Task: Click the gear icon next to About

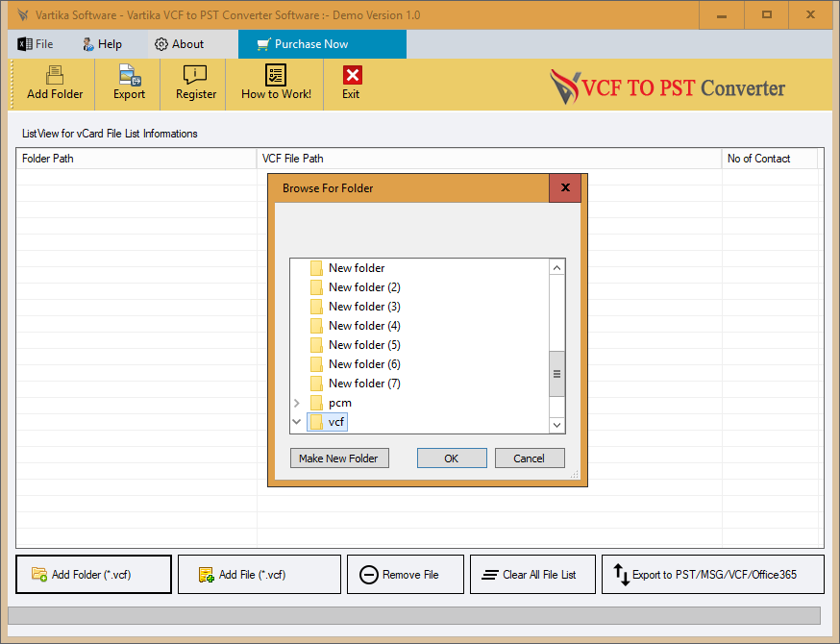Action: pos(161,44)
